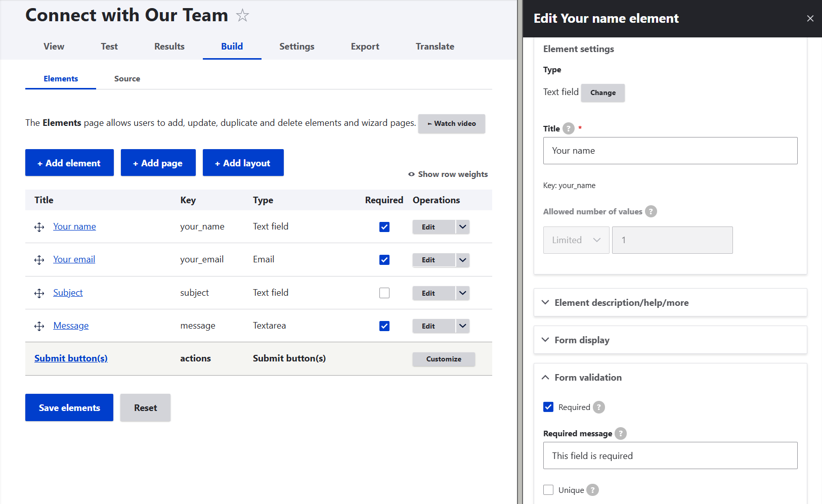Play the Watch video button
This screenshot has width=822, height=504.
pos(452,124)
